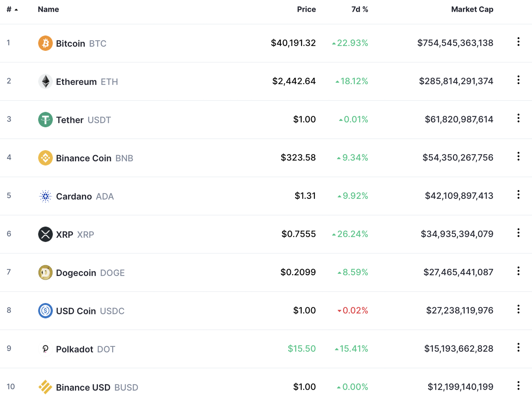Click the Bitcoin BTC coin icon
Viewport: 532px width, 401px height.
pos(45,43)
